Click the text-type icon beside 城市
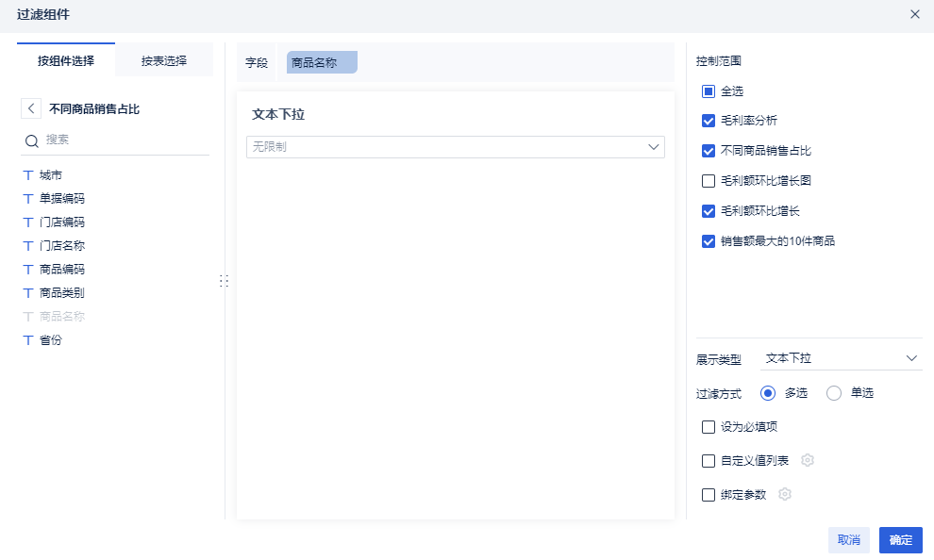This screenshot has width=934, height=560. coord(28,175)
